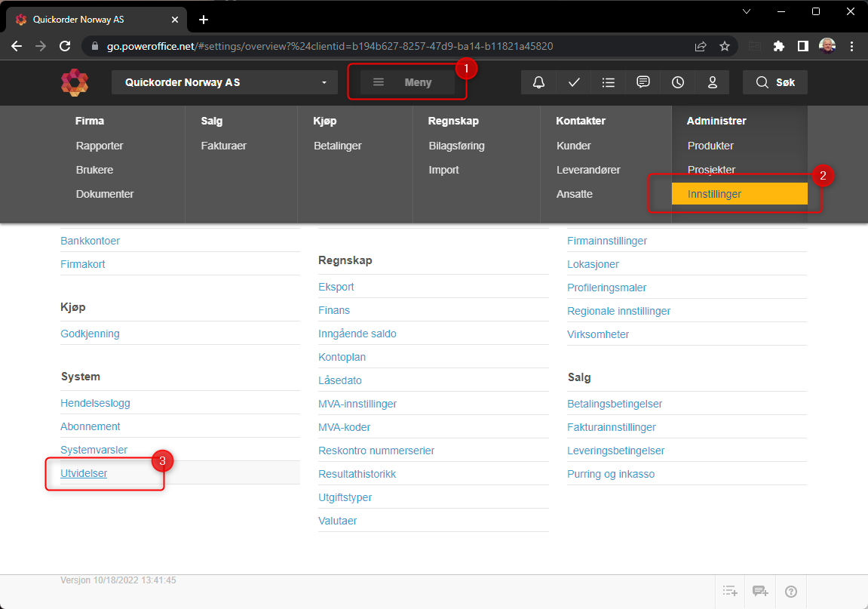Open the Bankkontoer link

(90, 241)
